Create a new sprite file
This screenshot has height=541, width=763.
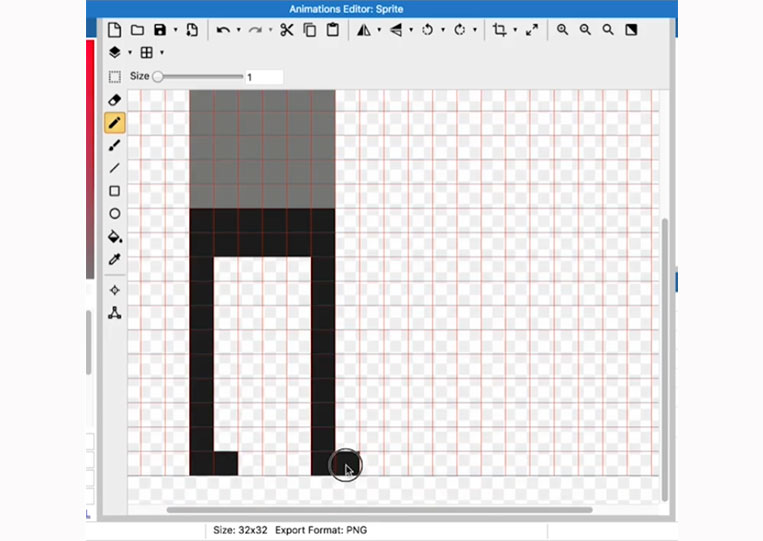click(114, 30)
